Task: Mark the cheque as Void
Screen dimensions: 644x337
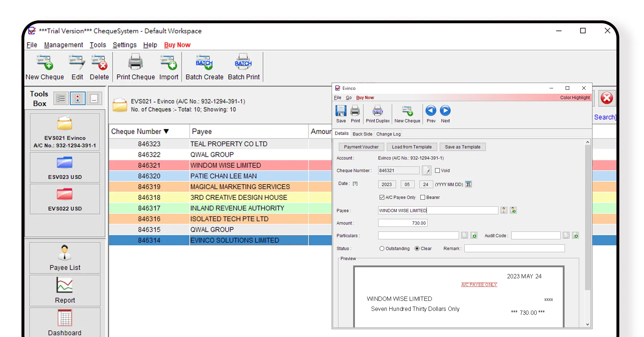Action: point(438,171)
